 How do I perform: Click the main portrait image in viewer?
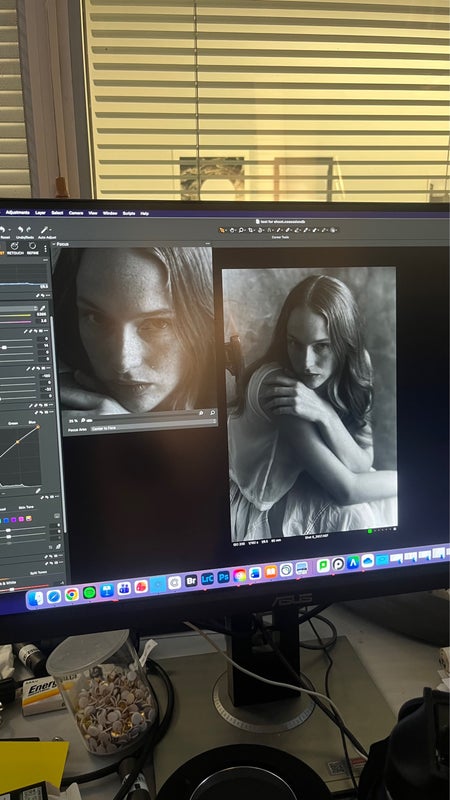pos(309,404)
